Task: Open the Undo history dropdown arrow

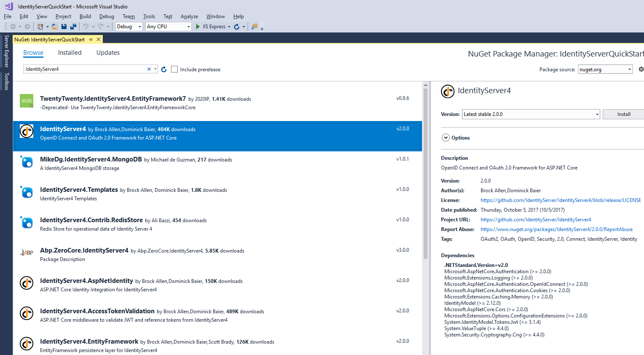Action: (x=93, y=27)
